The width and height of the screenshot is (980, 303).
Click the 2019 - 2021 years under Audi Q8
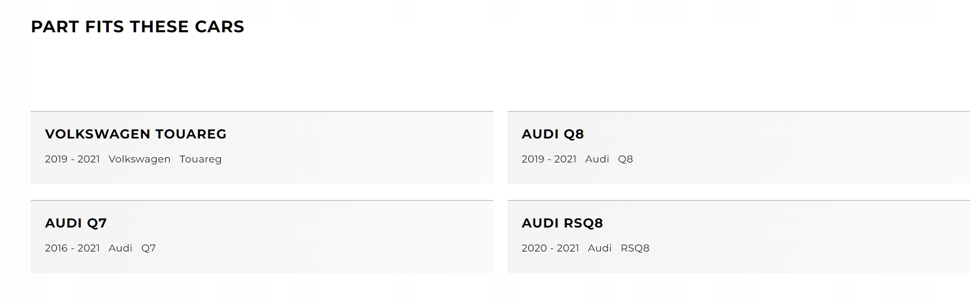pos(549,159)
